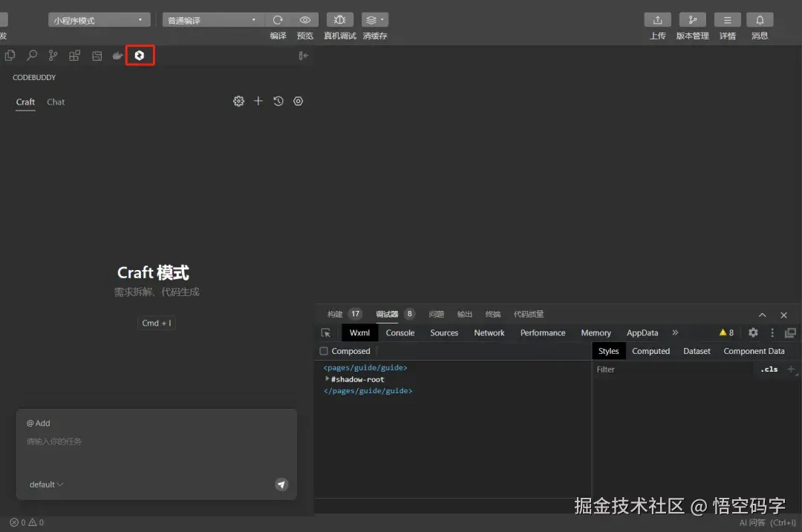802x532 pixels.
Task: Open CodeBuddy from the highlighted sidebar icon
Action: point(140,55)
